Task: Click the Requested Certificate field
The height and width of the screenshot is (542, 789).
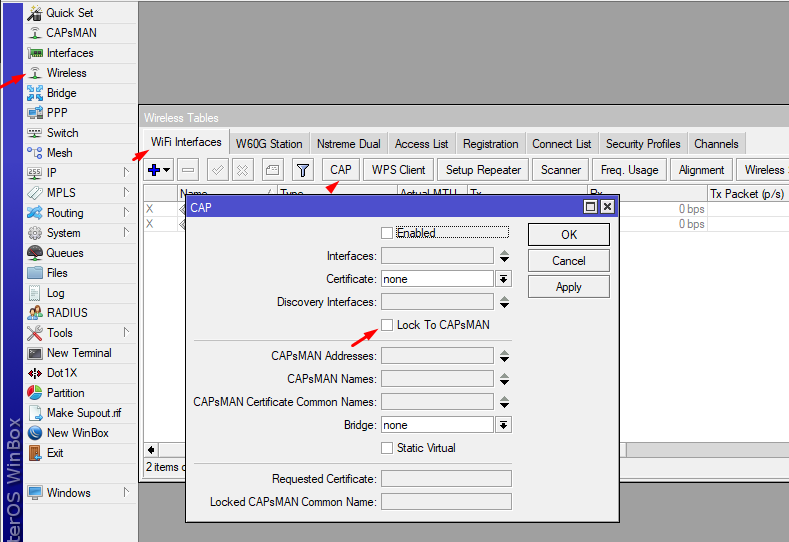Action: click(446, 479)
